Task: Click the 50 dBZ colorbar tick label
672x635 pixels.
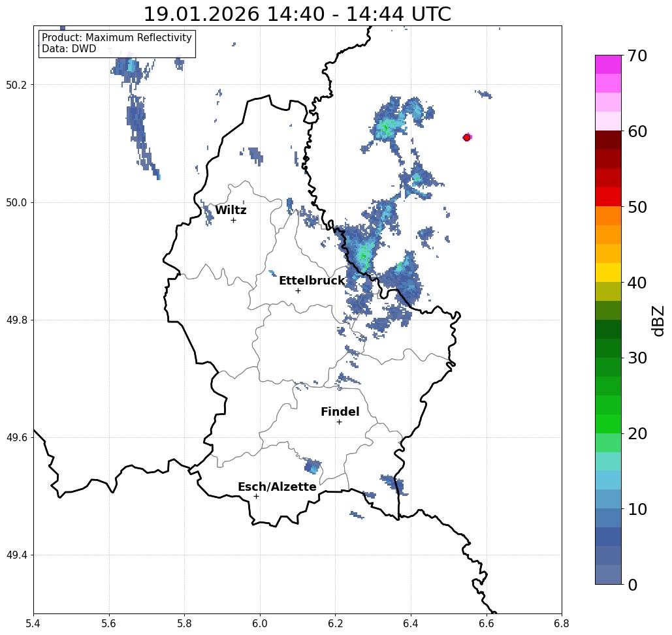Action: pos(637,208)
